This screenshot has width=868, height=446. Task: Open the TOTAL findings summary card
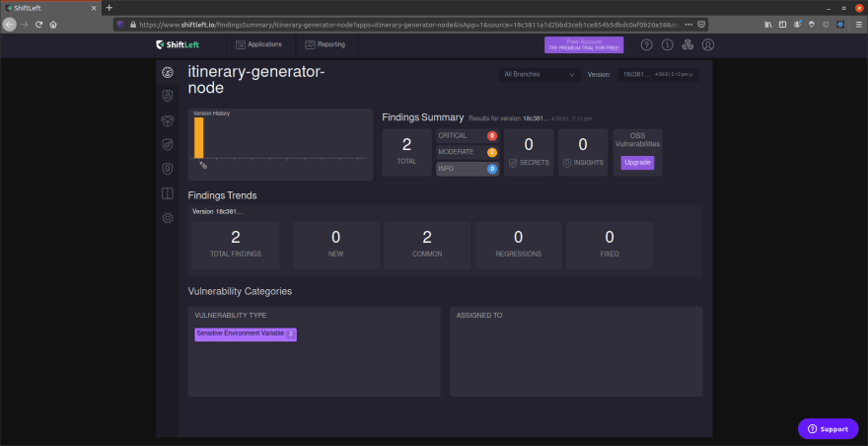pos(406,152)
